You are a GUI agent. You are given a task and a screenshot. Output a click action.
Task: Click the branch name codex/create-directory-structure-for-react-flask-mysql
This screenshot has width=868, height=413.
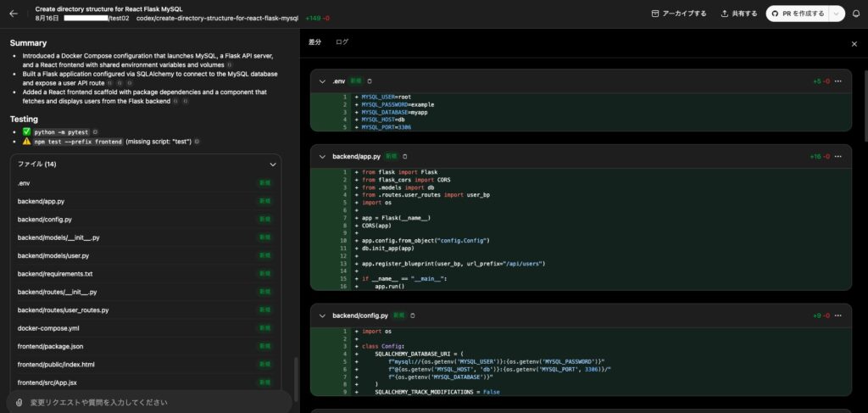click(217, 19)
